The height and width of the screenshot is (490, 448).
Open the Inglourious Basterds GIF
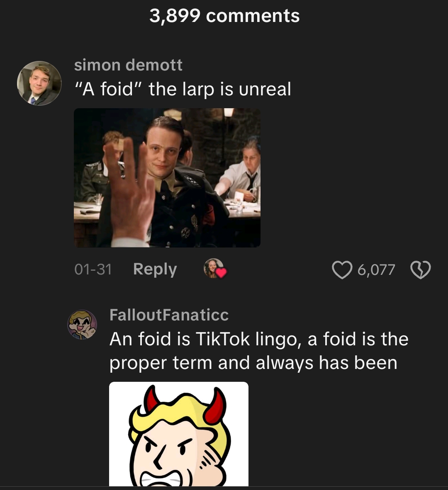click(167, 177)
